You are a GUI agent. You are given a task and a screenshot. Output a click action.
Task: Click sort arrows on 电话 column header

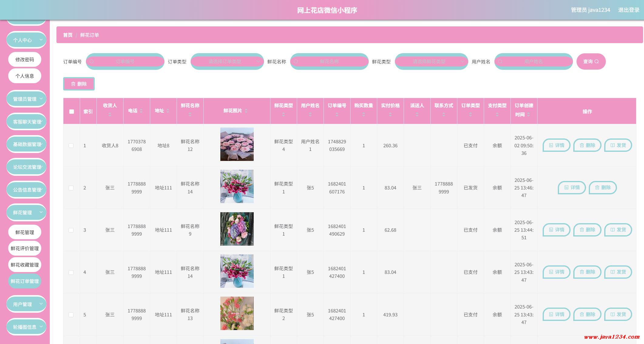coord(141,111)
